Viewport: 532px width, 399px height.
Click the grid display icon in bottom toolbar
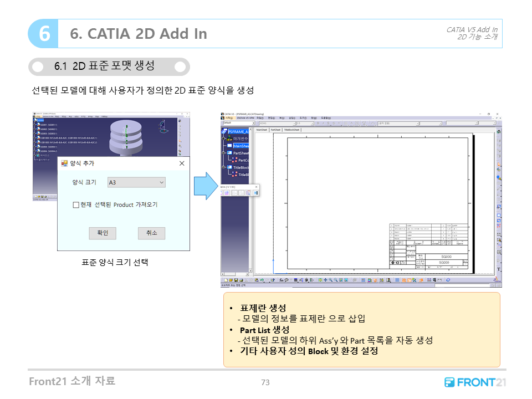pos(397,280)
